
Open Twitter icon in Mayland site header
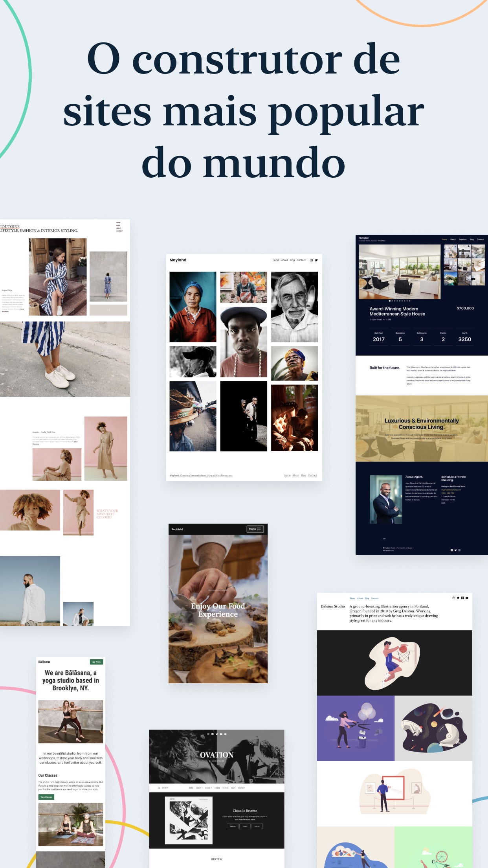coord(316,260)
